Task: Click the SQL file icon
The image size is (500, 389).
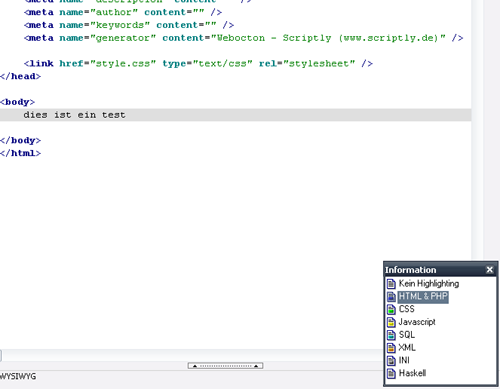Action: tap(391, 335)
